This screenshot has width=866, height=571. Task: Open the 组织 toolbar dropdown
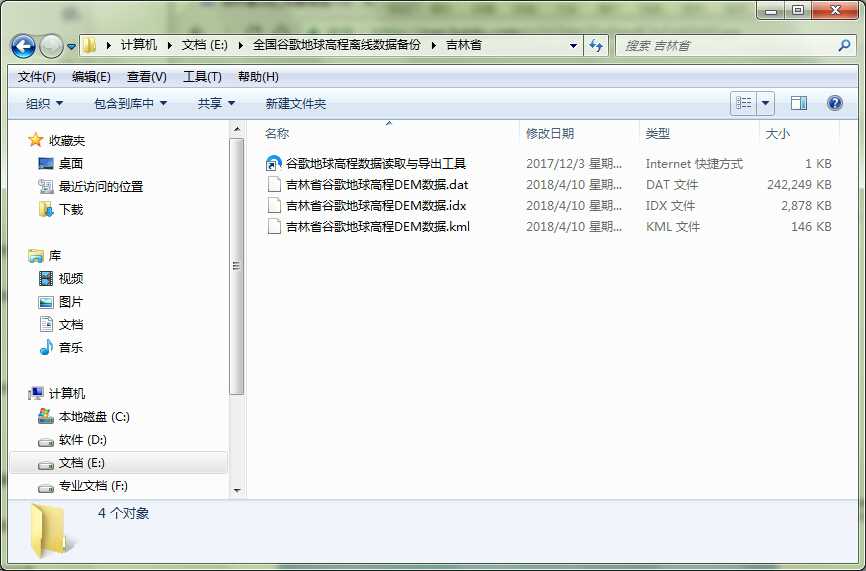[x=44, y=103]
